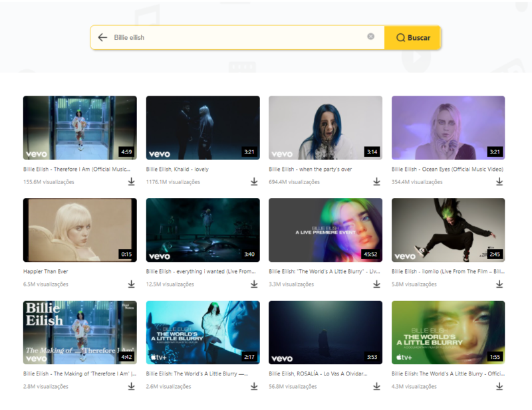Open Happier Than Ever 0:15 thumbnail
Viewport: 532px width, 410px height.
point(80,230)
